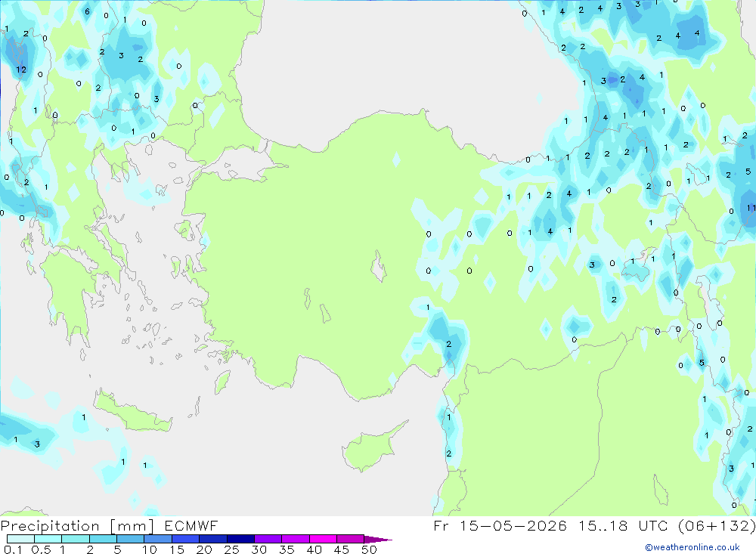Viewport: 756px width, 554px height.
Task: Click the 1–2 mm legend color swatch
Action: click(76, 539)
